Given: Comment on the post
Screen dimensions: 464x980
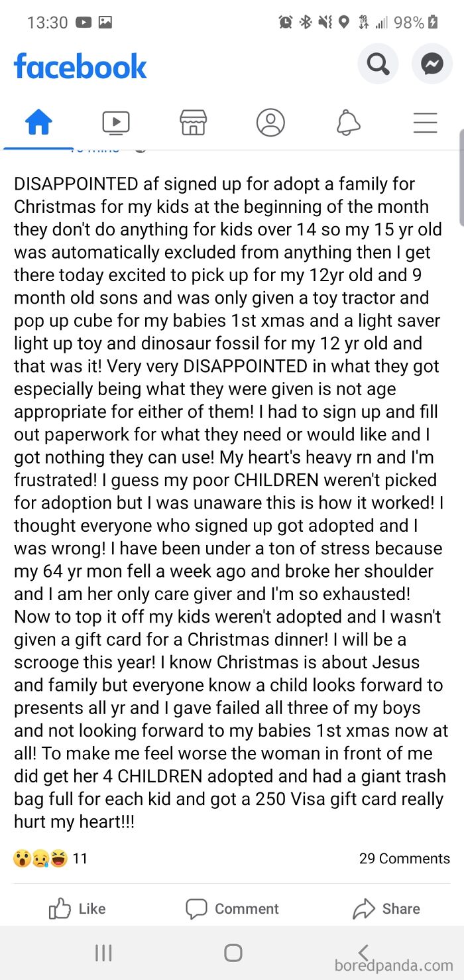Looking at the screenshot, I should (x=232, y=908).
